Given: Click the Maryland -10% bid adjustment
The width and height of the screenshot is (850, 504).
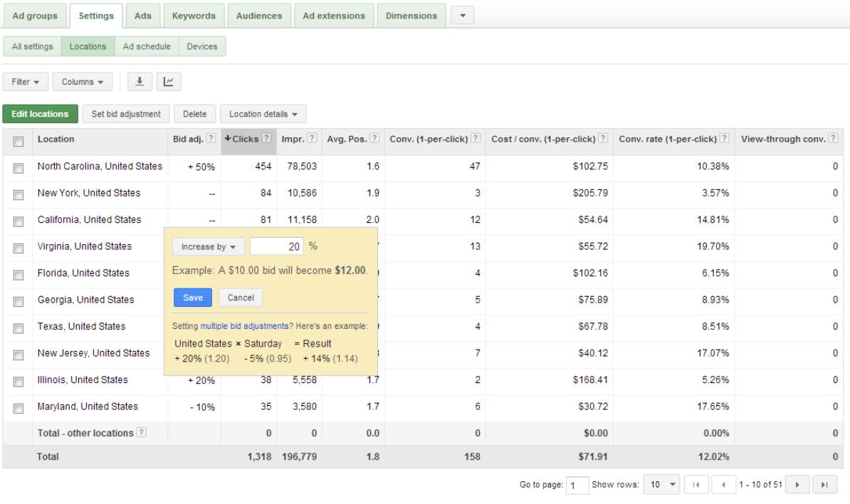Looking at the screenshot, I should [202, 407].
